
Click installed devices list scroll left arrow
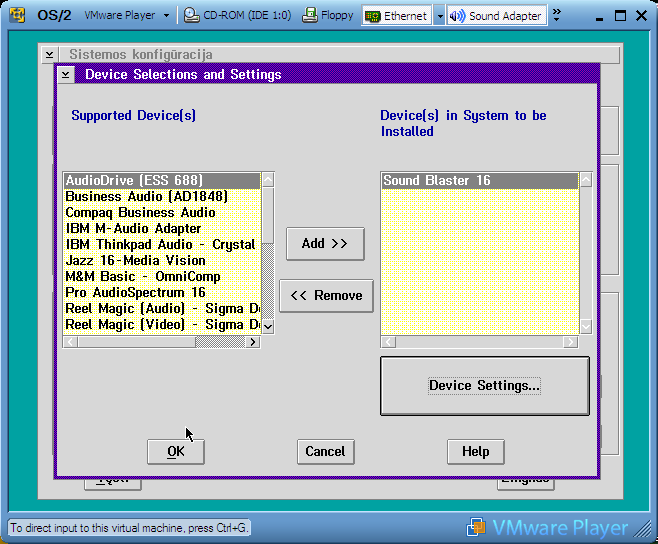tap(389, 342)
